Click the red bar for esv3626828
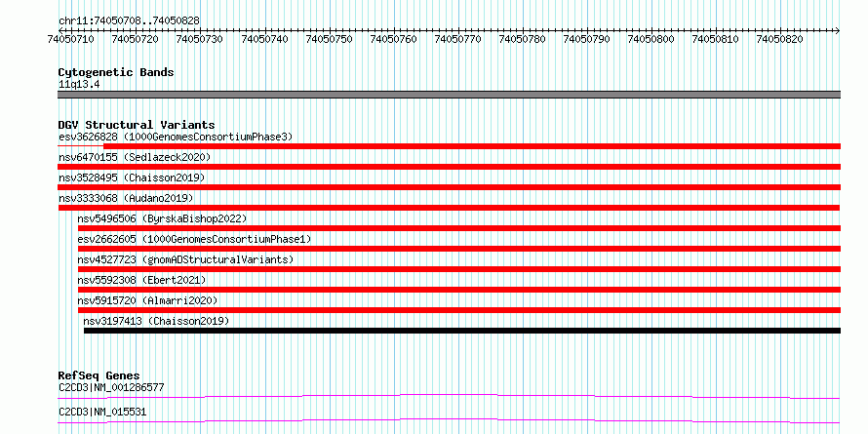This screenshot has width=868, height=434. (472, 146)
